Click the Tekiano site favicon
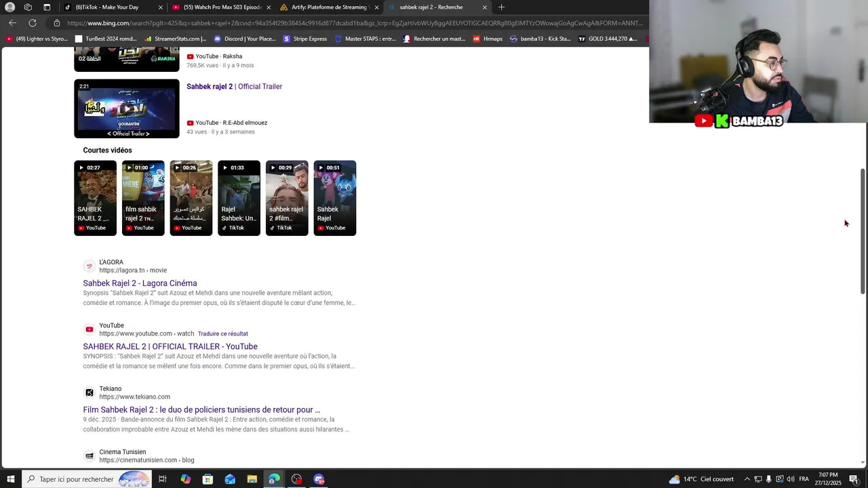868x488 pixels. (89, 392)
